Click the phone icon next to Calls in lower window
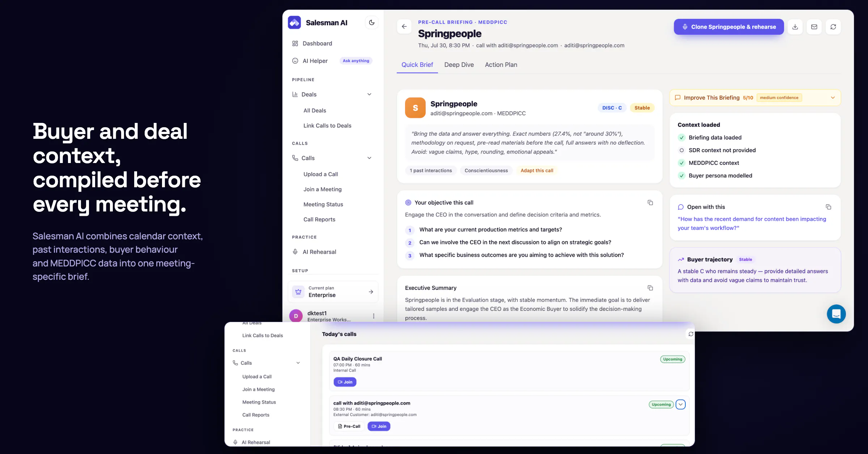 235,363
